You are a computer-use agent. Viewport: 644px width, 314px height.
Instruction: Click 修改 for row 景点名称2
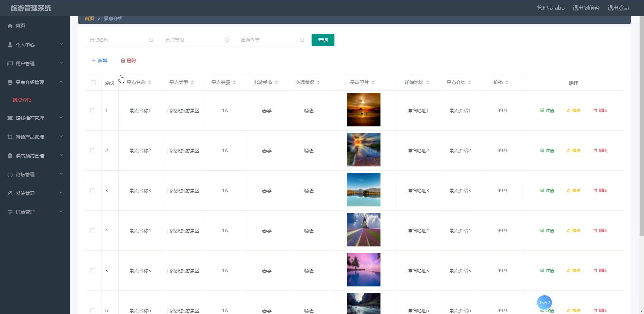[574, 151]
